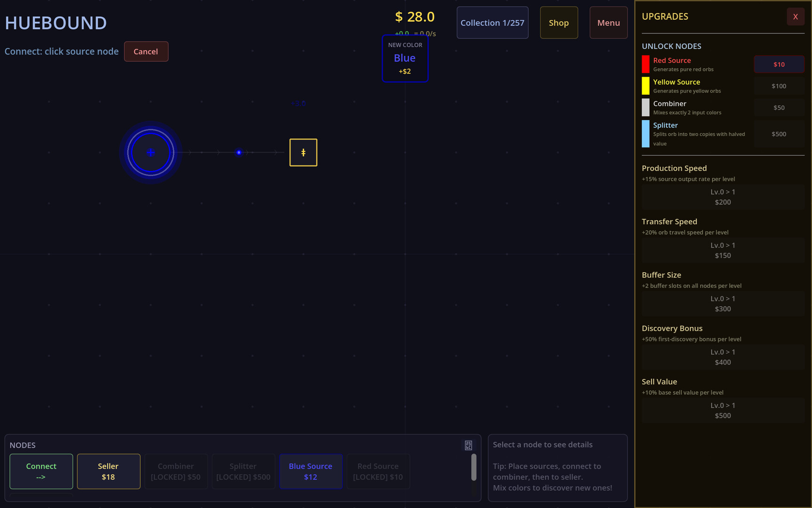Open the Shop
This screenshot has height=508, width=812.
pos(559,22)
